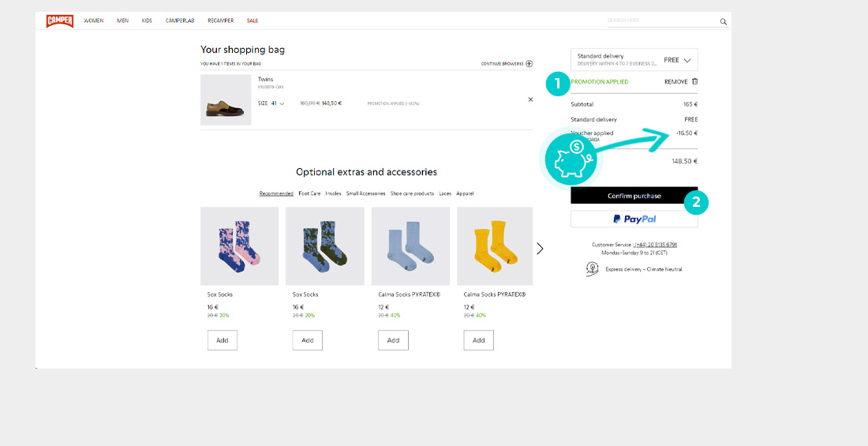Open the light blue Calma Socks image
The height and width of the screenshot is (446, 868).
pos(411,246)
